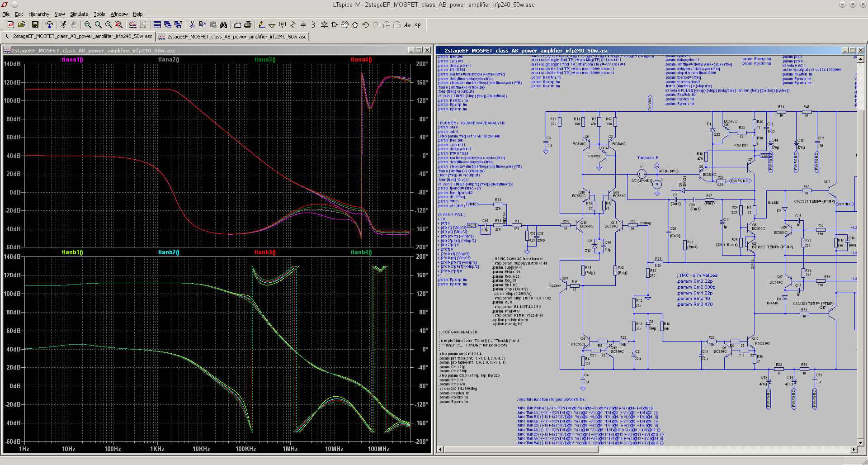Place a Ground symbol tool
This screenshot has width=868, height=465.
pos(272,25)
